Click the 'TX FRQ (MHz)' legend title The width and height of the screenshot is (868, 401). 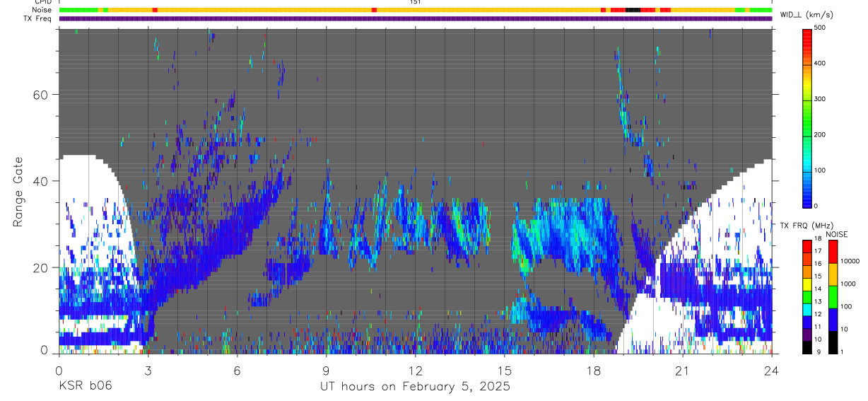click(x=807, y=226)
